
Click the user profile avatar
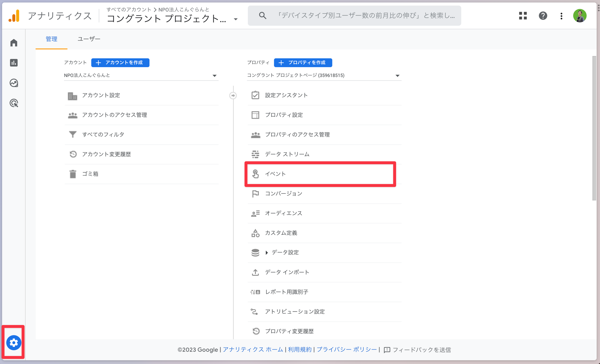[580, 16]
